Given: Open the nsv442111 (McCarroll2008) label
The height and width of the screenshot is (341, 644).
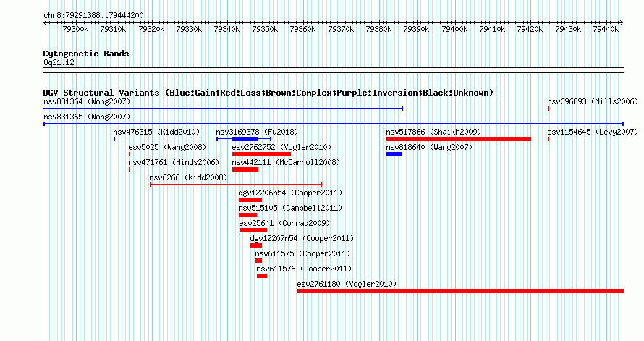Looking at the screenshot, I should (x=286, y=162).
